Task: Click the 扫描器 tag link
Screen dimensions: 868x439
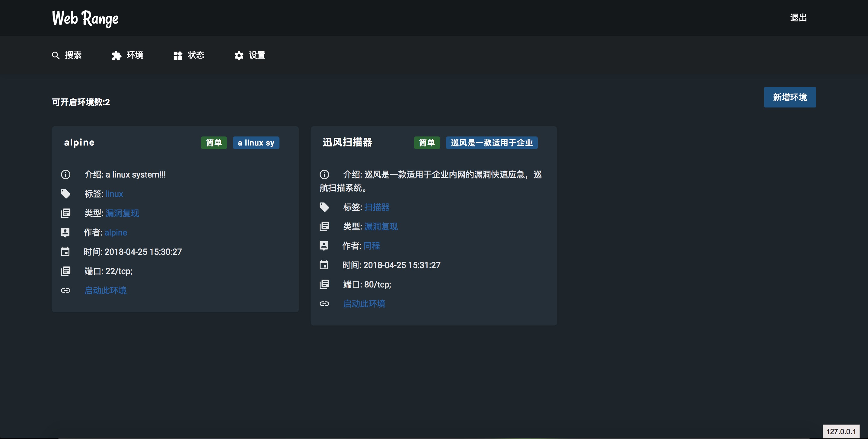Action: click(x=377, y=207)
